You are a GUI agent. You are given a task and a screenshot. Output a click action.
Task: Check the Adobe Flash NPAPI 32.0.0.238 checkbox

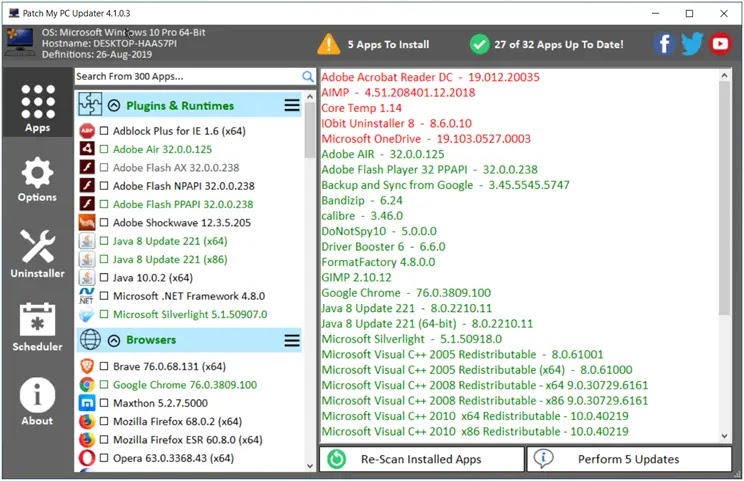coord(104,186)
